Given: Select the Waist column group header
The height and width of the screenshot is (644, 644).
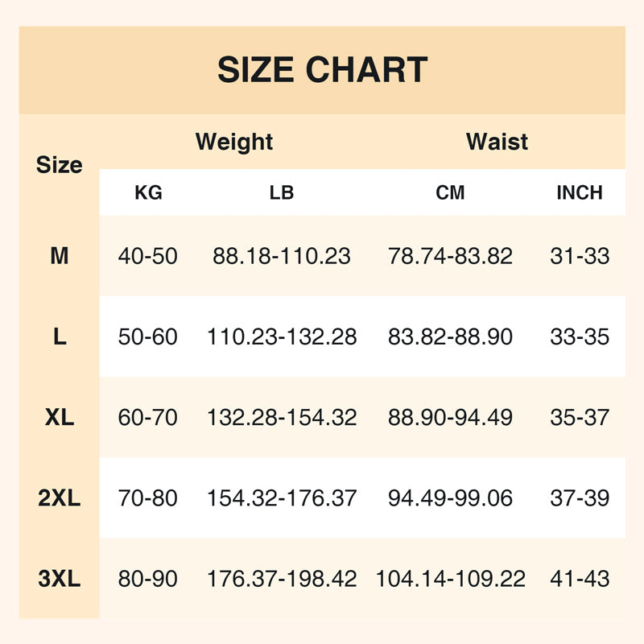Looking at the screenshot, I should click(x=497, y=142).
